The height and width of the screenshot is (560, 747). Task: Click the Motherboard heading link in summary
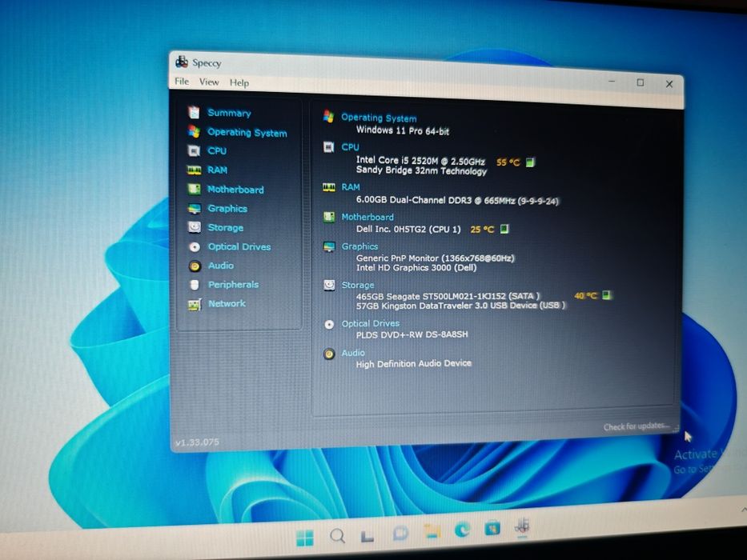pyautogui.click(x=367, y=217)
